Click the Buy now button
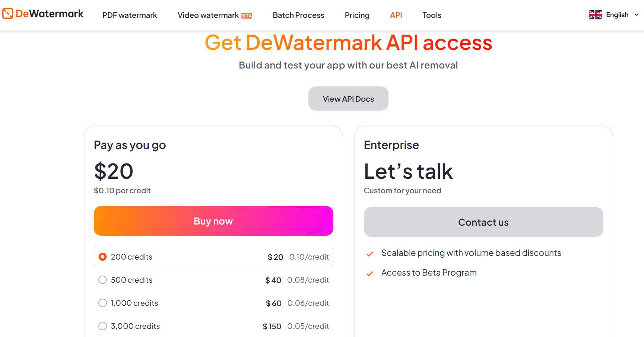 point(213,220)
